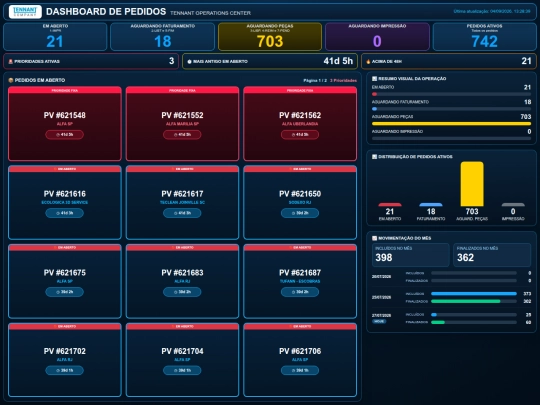This screenshot has height=405, width=540.
Task: Click the blue Incluídos bar showing 373
Action: point(474,294)
